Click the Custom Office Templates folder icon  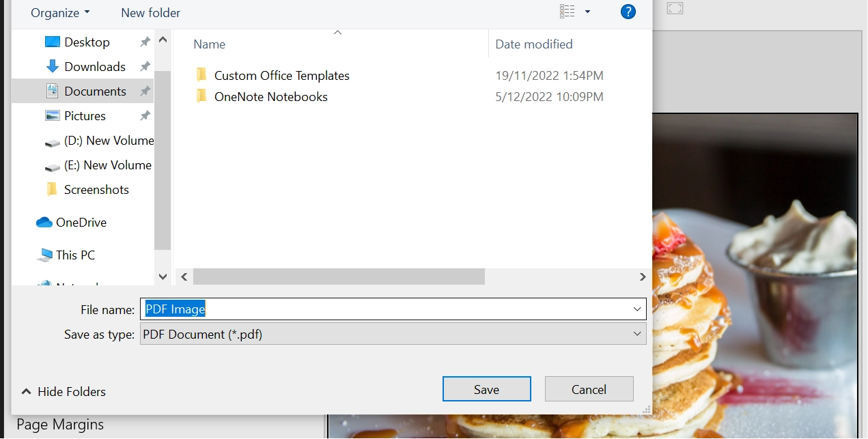[201, 74]
